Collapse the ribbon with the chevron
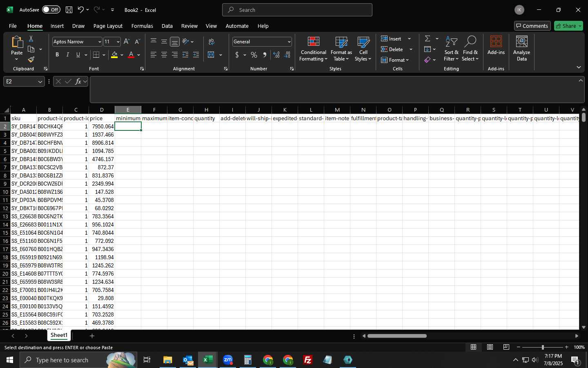588x368 pixels. pos(579,67)
